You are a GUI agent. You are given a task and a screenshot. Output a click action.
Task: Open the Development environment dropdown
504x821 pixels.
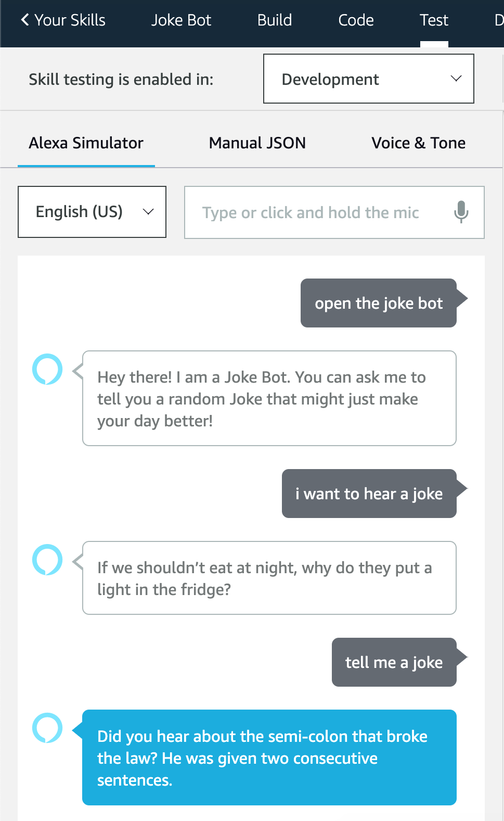[x=368, y=79]
